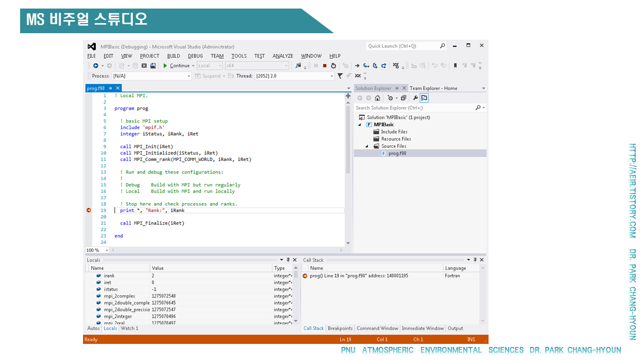Toggle auto-hide pin on Locals panel
This screenshot has width=644, height=362.
pos(288,260)
